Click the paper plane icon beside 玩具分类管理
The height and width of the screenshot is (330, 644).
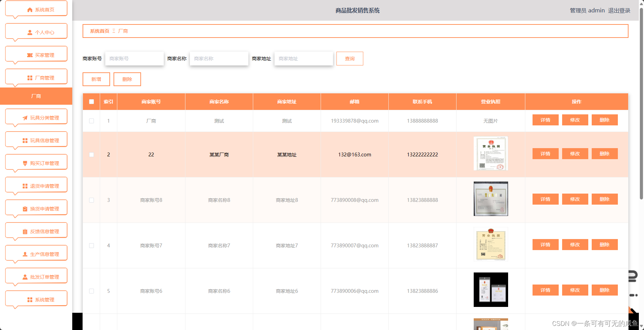[25, 118]
